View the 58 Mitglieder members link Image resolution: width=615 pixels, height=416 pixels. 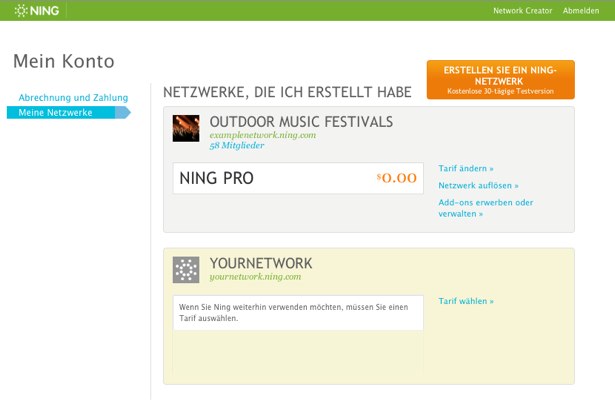tap(237, 145)
